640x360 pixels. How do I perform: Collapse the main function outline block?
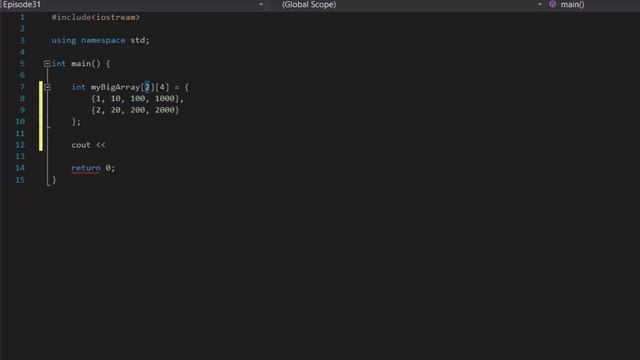(47, 64)
